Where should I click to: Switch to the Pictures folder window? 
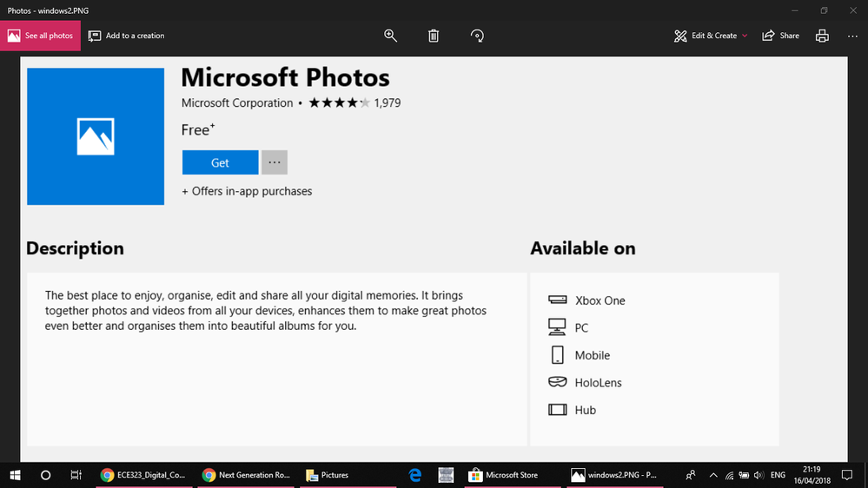328,475
